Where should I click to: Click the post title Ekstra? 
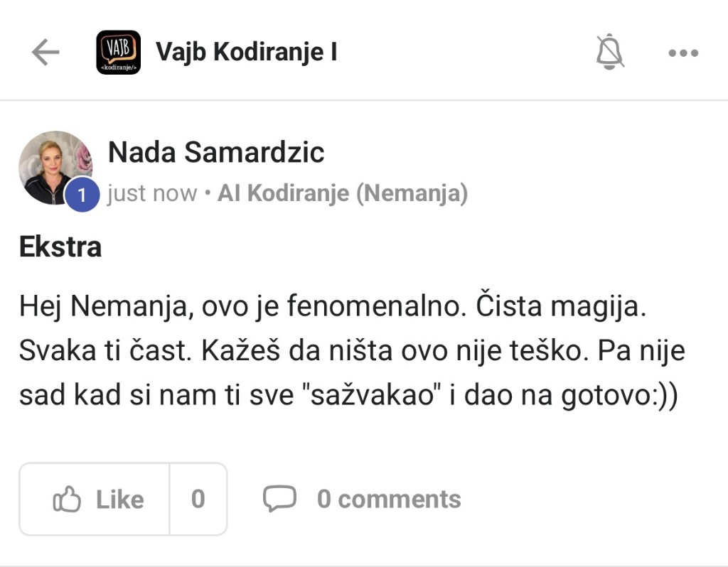[59, 247]
